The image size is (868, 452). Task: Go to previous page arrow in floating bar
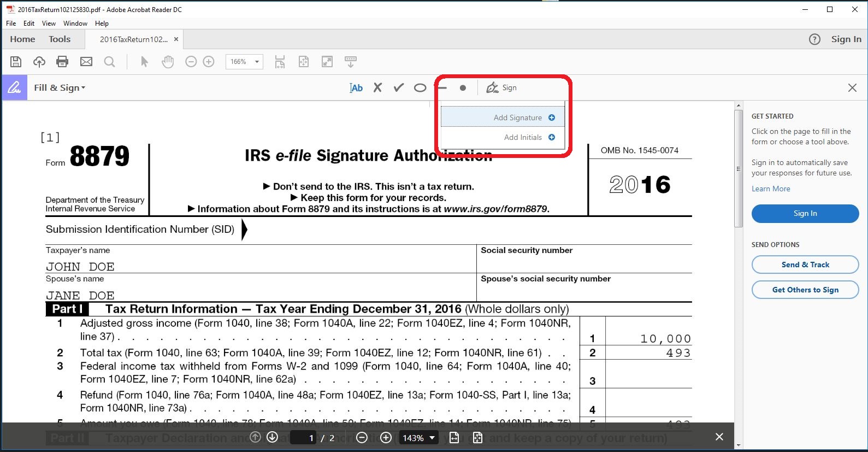point(255,437)
